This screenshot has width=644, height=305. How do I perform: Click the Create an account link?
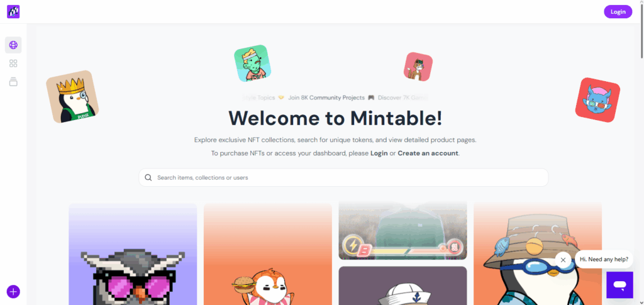pyautogui.click(x=428, y=153)
